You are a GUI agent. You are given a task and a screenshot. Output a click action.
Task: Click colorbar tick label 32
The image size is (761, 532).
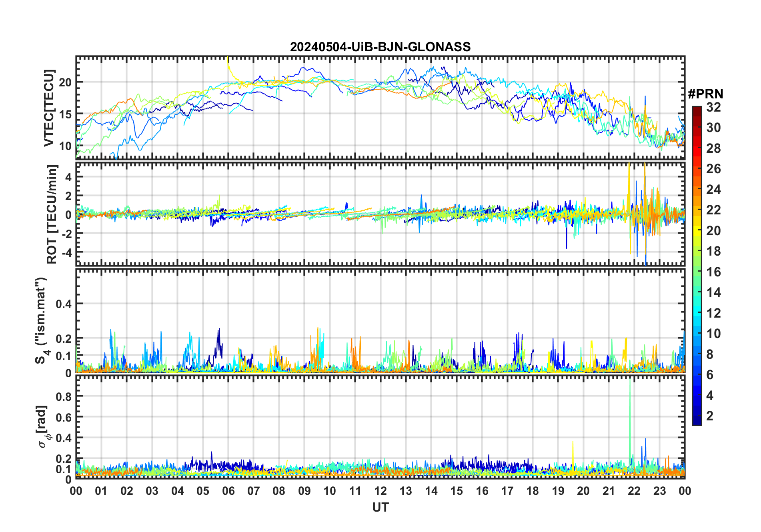coord(713,107)
